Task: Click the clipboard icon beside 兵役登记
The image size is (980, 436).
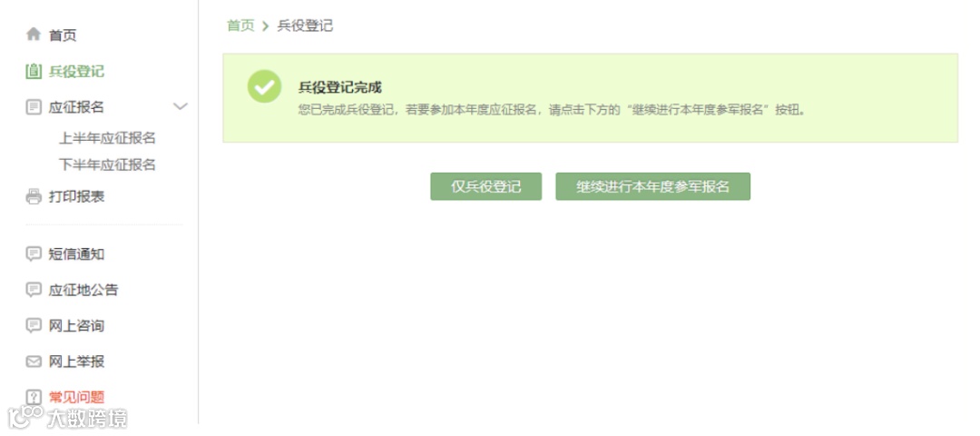Action: click(34, 72)
